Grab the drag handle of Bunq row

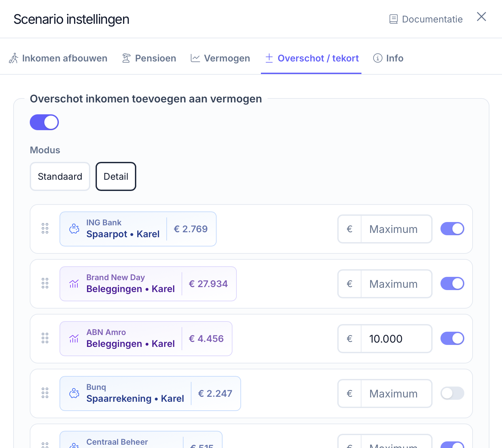45,393
